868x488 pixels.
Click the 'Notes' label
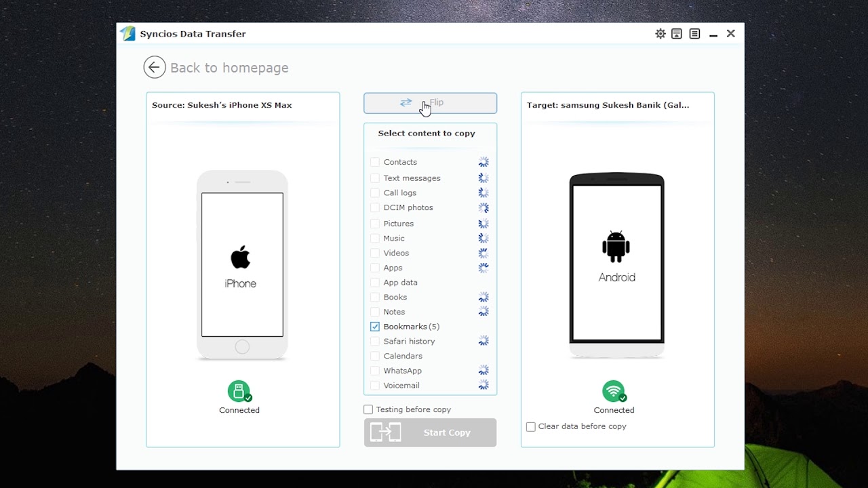click(394, 312)
